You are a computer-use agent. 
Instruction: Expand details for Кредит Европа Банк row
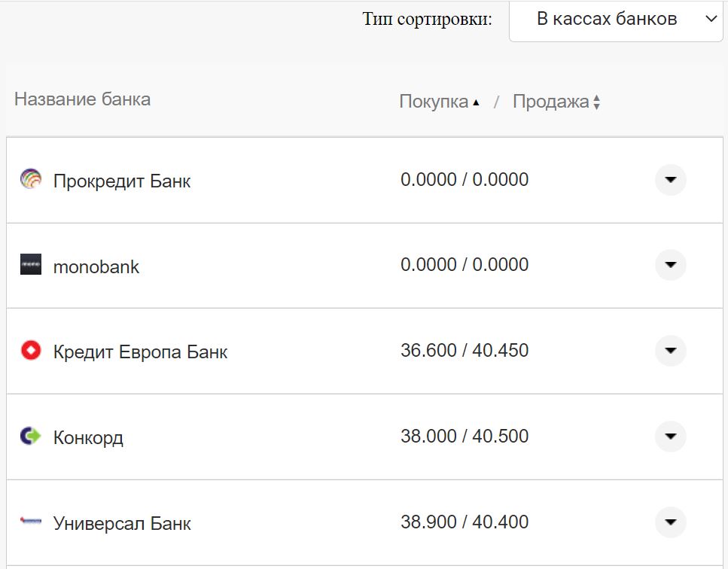coord(669,351)
